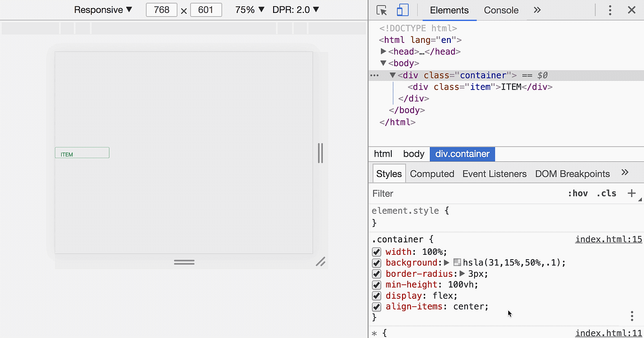Click the index.html:15 source link
This screenshot has height=338, width=644.
click(x=609, y=239)
